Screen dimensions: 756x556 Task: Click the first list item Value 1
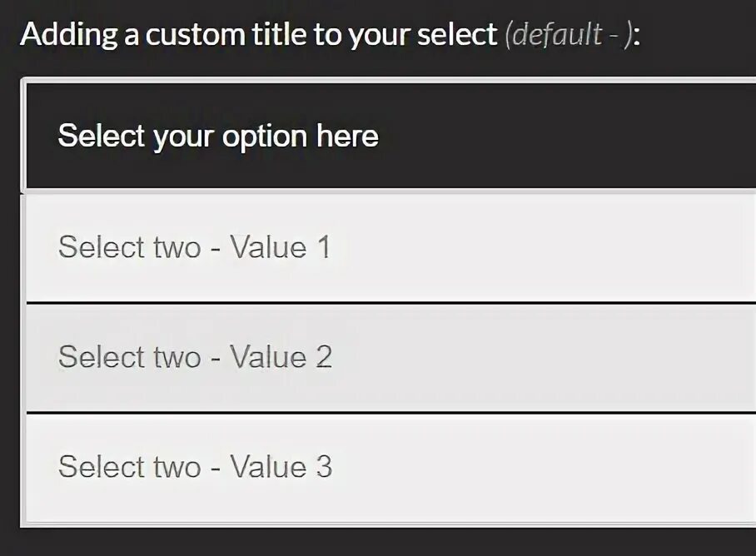(391, 248)
